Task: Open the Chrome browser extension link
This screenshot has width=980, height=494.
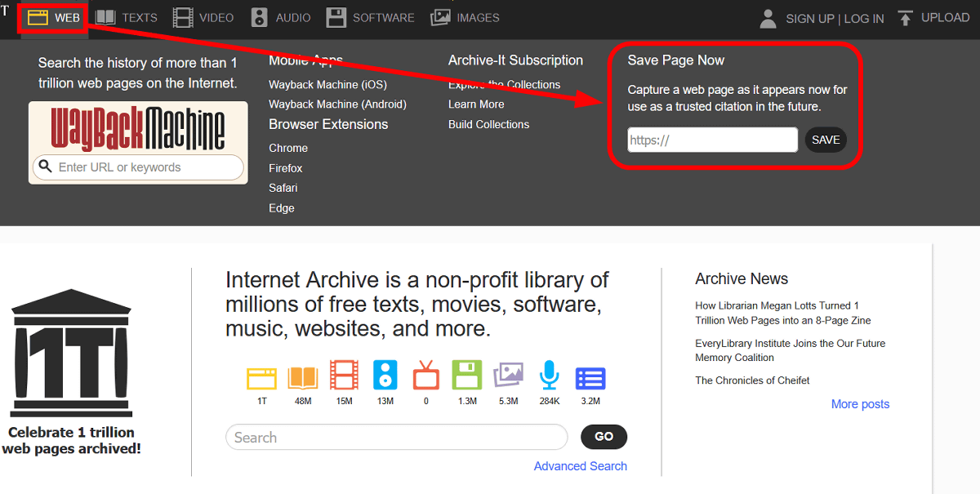Action: pos(288,148)
